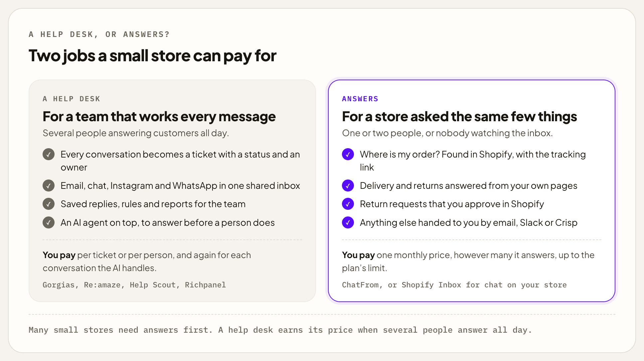Click the checkmark beside 'Saved replies, rules and reports'

(x=49, y=204)
